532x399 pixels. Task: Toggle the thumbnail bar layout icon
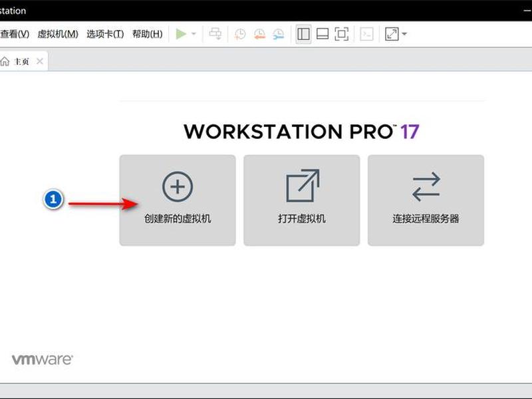pos(323,34)
